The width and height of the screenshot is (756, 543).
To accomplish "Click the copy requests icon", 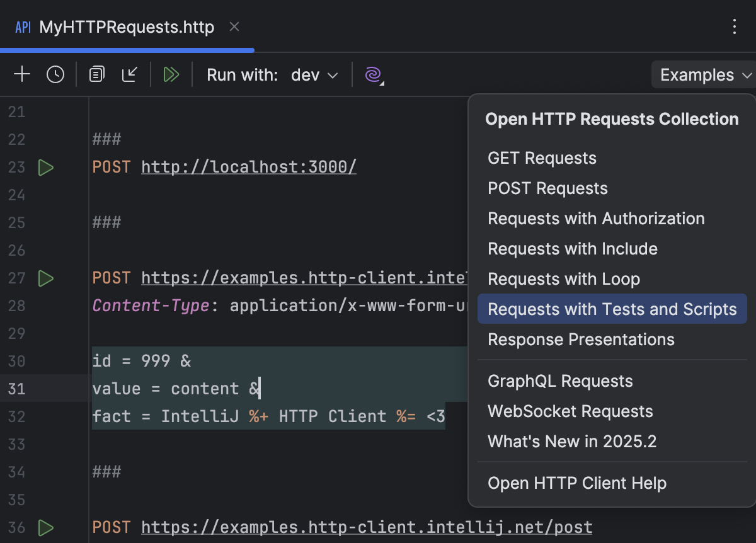I will pyautogui.click(x=96, y=74).
